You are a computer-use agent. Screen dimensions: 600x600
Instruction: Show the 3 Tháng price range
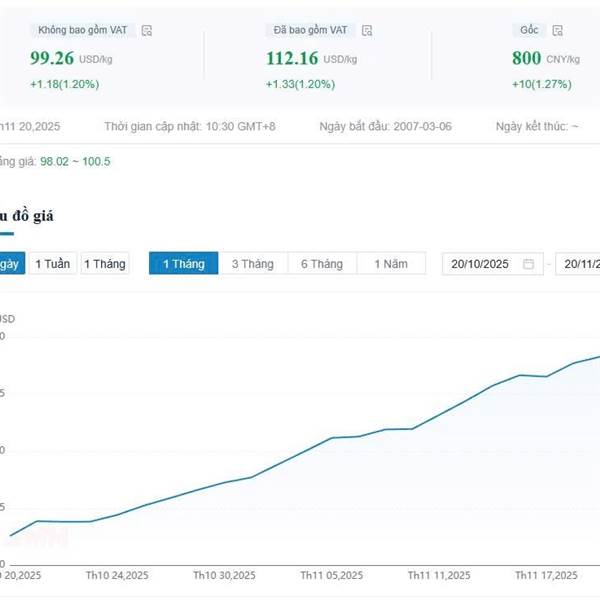click(x=252, y=264)
